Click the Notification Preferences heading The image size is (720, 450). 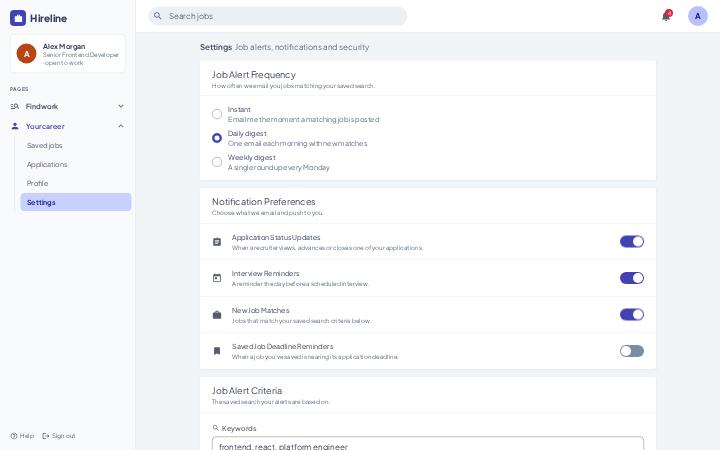point(264,202)
